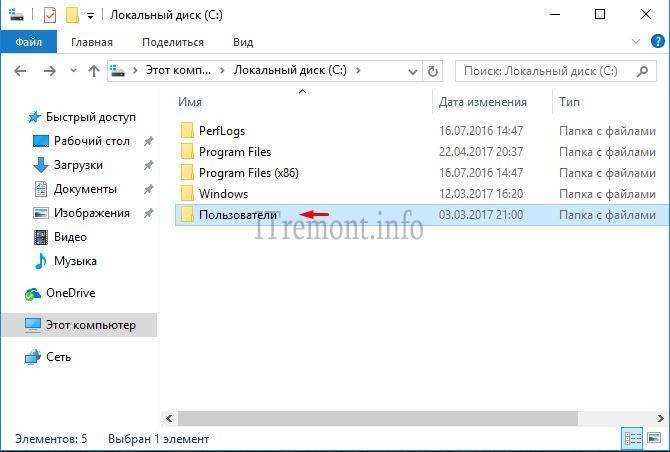
Task: Click the drive icon in the title bar
Action: point(16,15)
